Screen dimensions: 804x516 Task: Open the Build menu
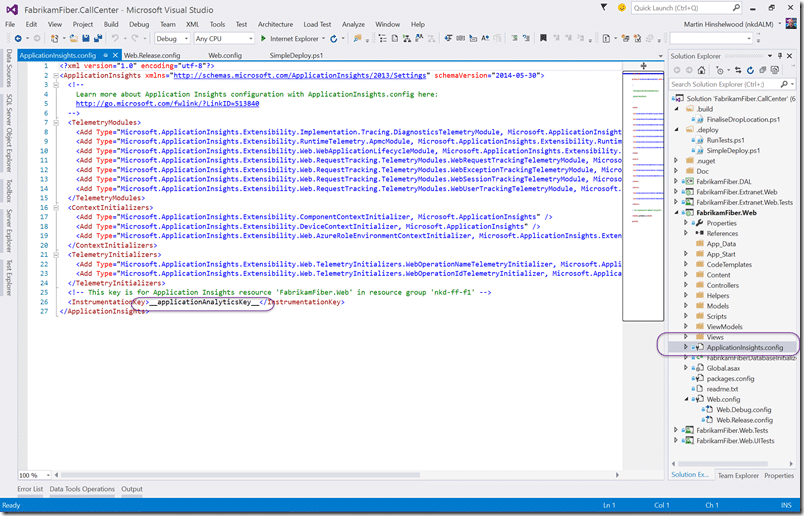(x=111, y=24)
